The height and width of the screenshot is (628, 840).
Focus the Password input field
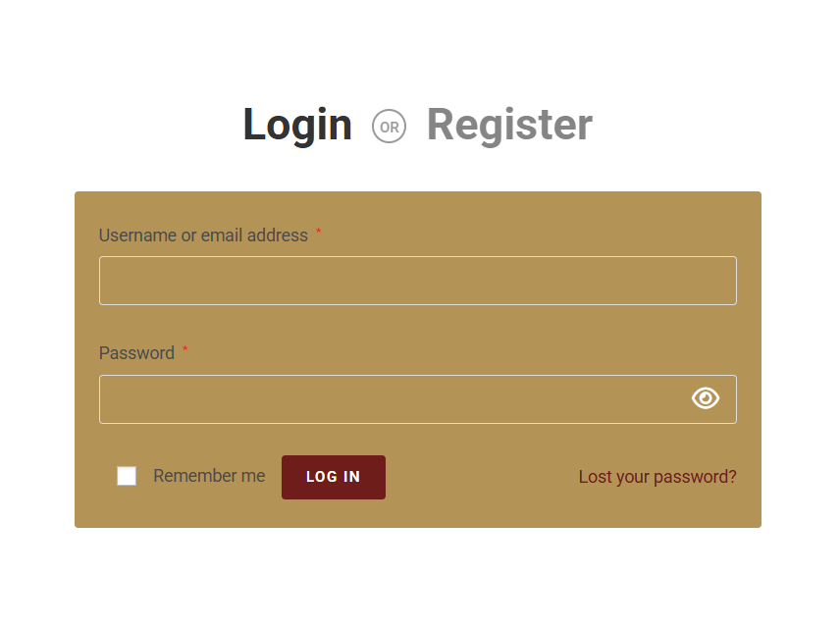pos(418,399)
